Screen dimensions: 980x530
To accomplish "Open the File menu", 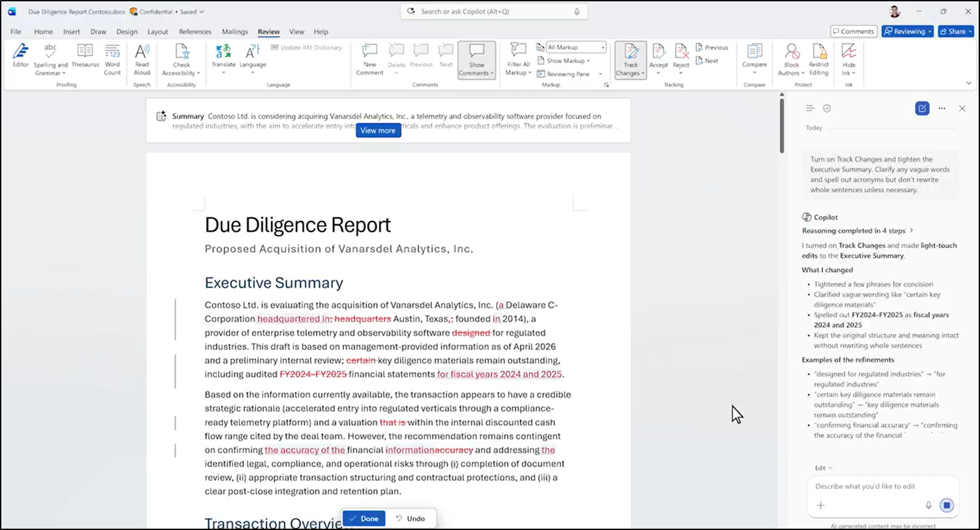I will coord(16,31).
